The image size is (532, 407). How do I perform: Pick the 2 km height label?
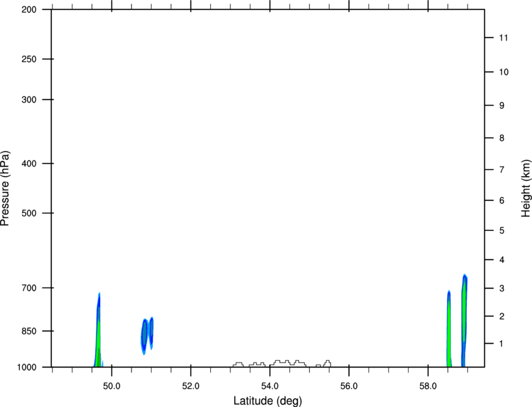pyautogui.click(x=501, y=316)
